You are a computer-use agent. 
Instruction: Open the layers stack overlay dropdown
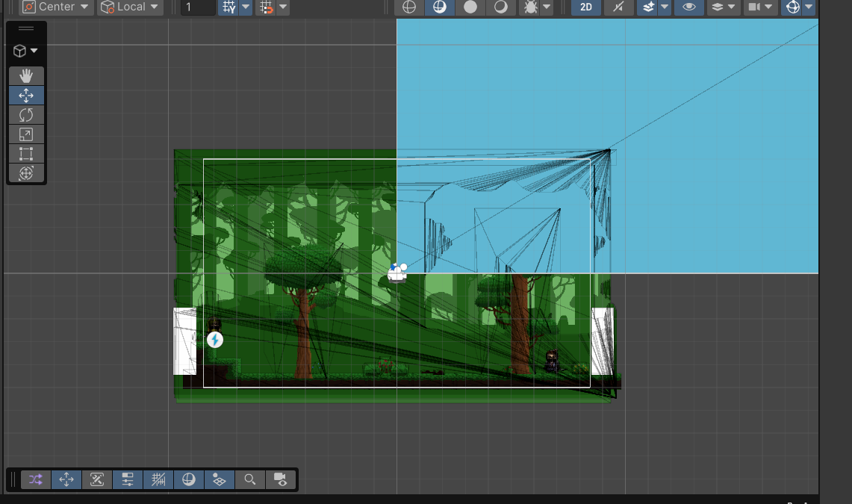tap(723, 7)
